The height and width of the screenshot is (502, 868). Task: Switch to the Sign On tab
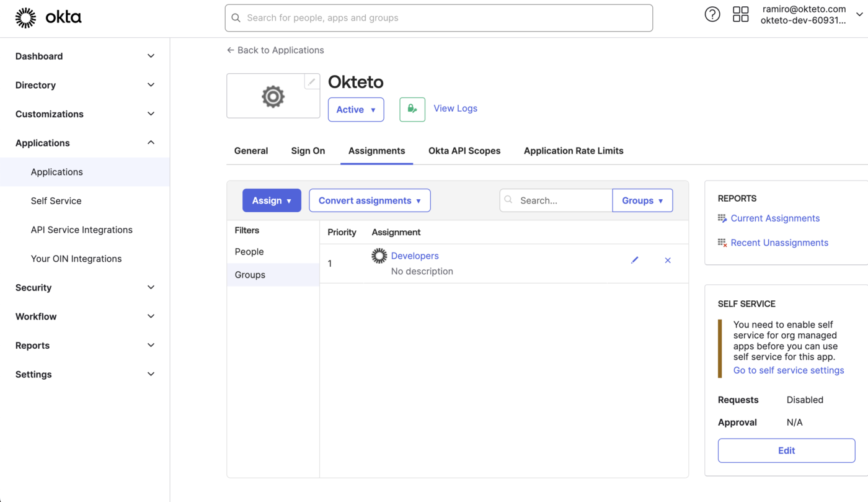tap(308, 150)
